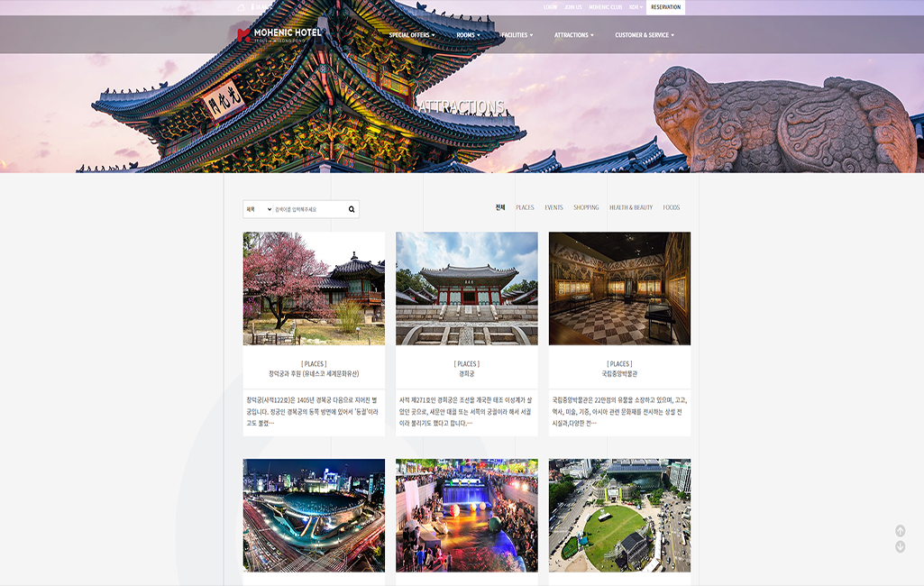Click the Login link
This screenshot has height=586, width=924.
click(551, 7)
